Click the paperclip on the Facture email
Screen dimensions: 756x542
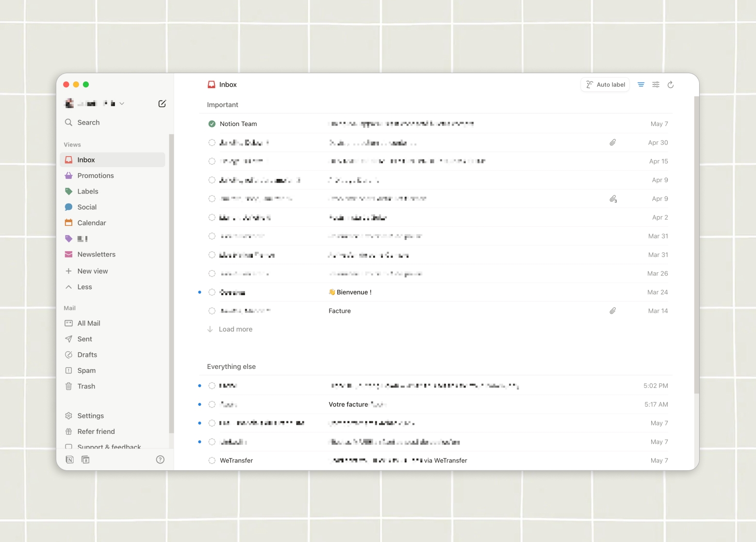[x=612, y=310]
